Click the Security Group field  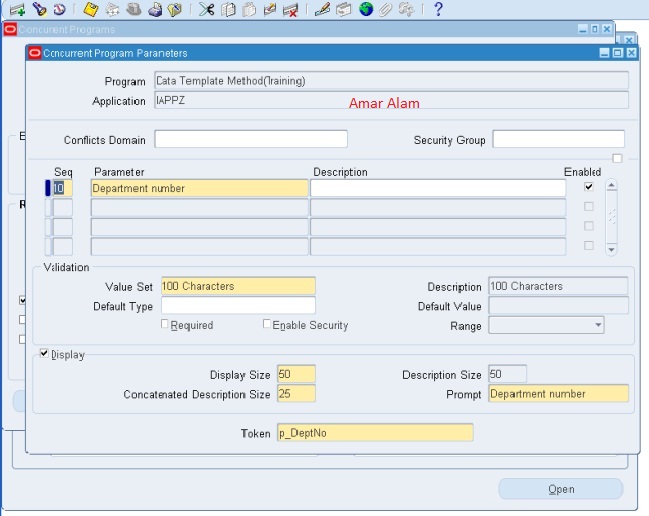[x=558, y=139]
